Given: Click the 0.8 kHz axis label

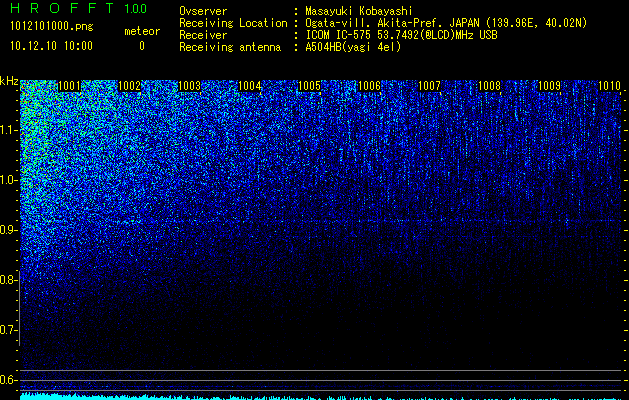Looking at the screenshot, I should pos(8,280).
